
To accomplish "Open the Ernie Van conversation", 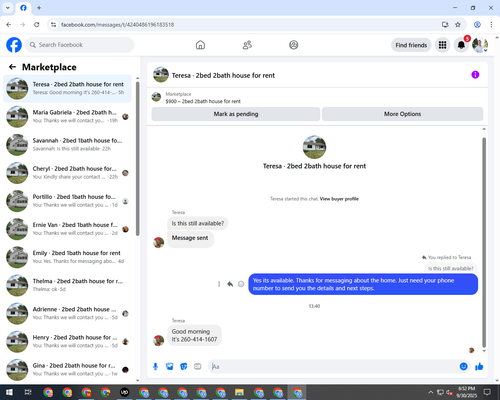I will [67, 229].
